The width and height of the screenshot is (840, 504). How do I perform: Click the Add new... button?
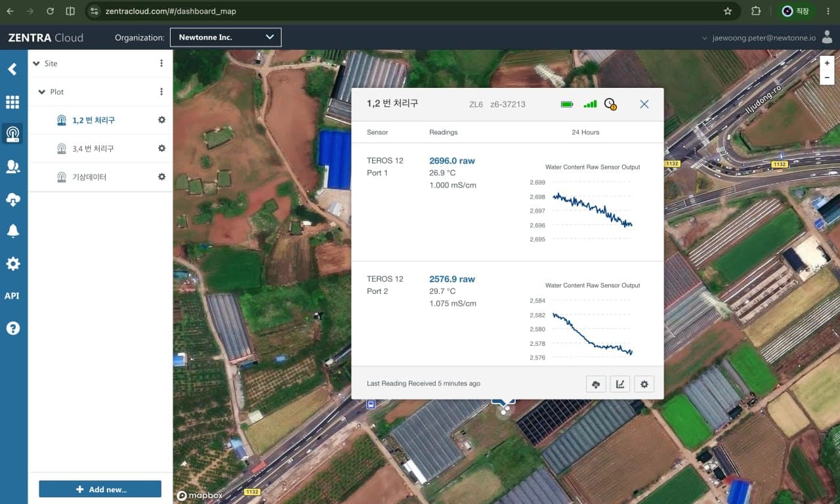coord(100,489)
